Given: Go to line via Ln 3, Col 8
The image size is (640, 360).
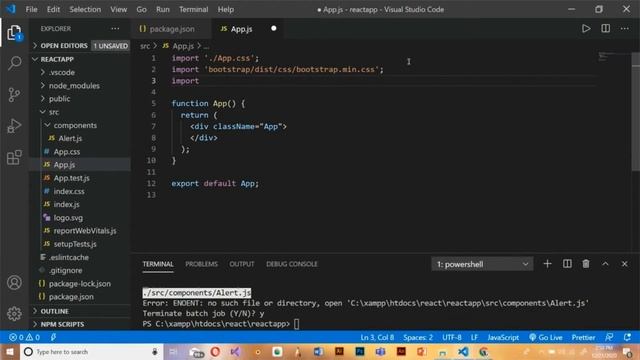Looking at the screenshot, I should (377, 337).
